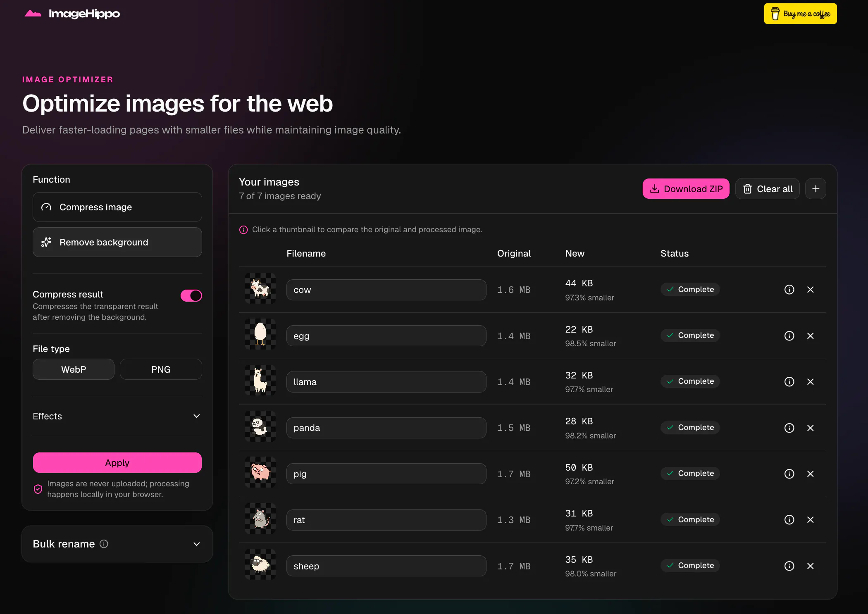Expand the Bulk rename panel
This screenshot has width=868, height=614.
point(117,544)
